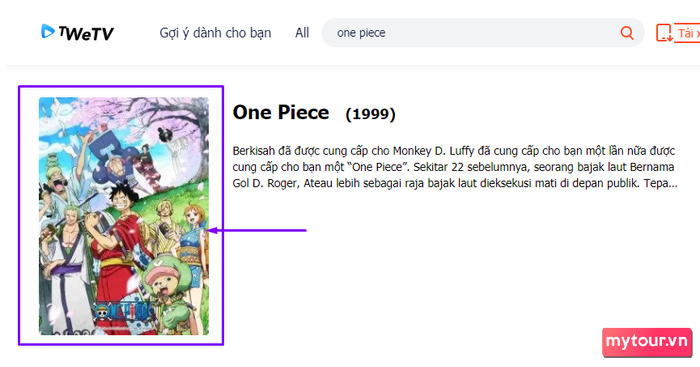Open the One Piece poster thumbnail

pos(124,216)
